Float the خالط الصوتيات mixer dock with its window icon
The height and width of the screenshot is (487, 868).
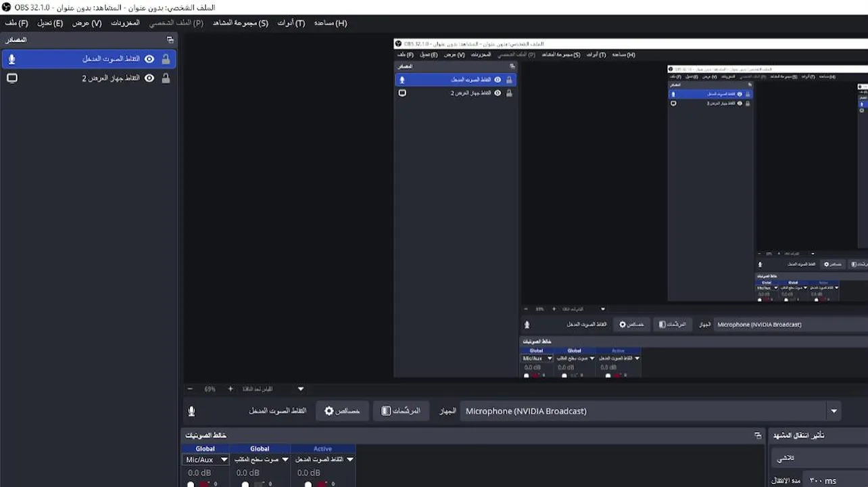pos(758,436)
